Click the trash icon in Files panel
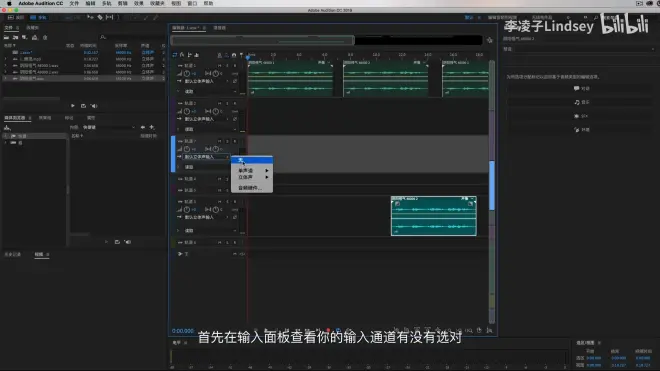 click(x=45, y=37)
